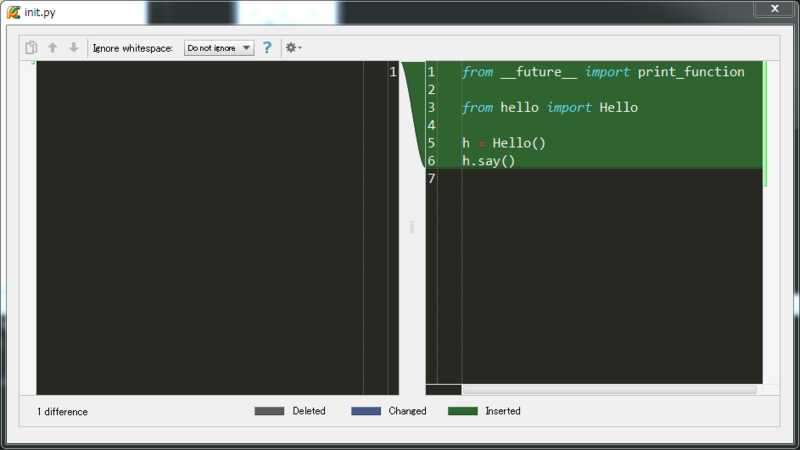The width and height of the screenshot is (800, 450).
Task: Click the Inserted green color swatch
Action: pos(463,411)
